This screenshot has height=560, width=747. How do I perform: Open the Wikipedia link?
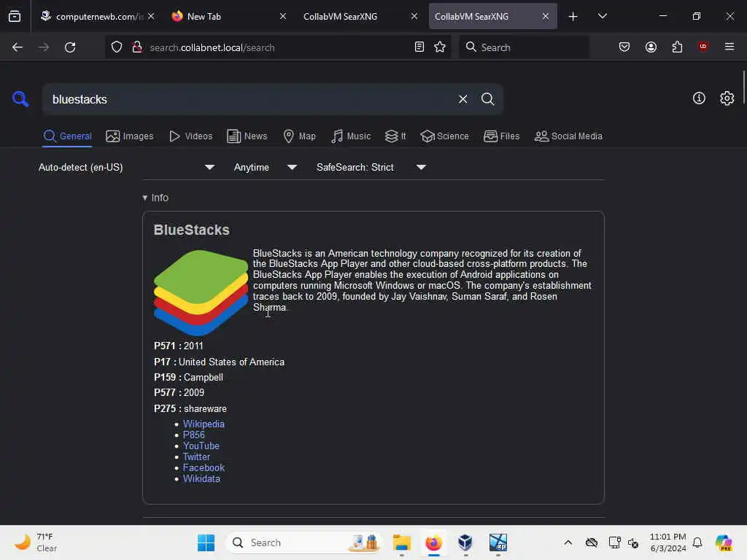pyautogui.click(x=204, y=424)
